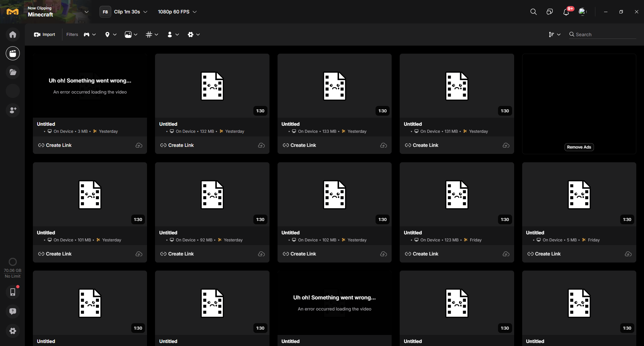Open the gear filter dropdown
Screen dimensions: 644x346
[194, 35]
